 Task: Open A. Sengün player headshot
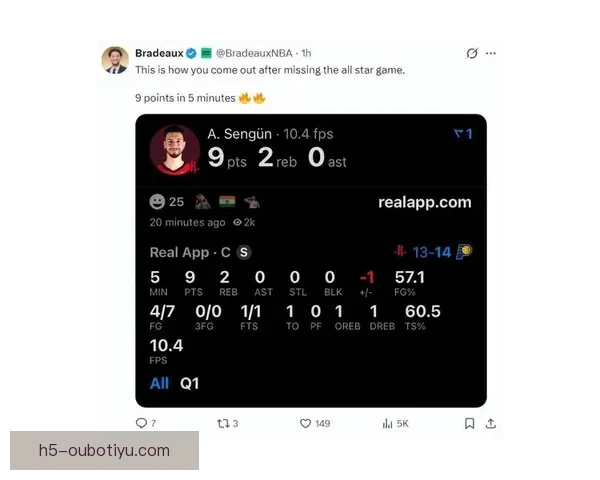[x=175, y=150]
